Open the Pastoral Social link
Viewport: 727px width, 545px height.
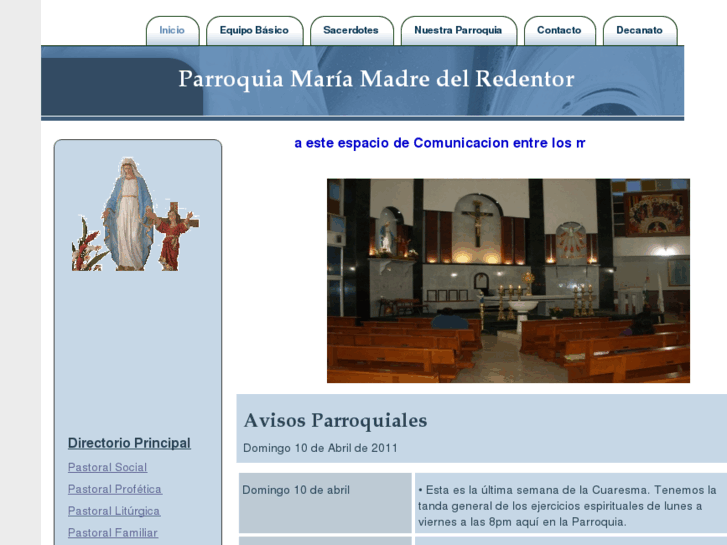[x=108, y=468]
